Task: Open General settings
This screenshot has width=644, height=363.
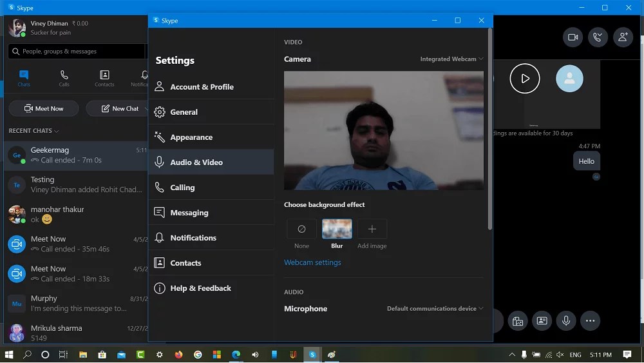Action: pyautogui.click(x=211, y=112)
